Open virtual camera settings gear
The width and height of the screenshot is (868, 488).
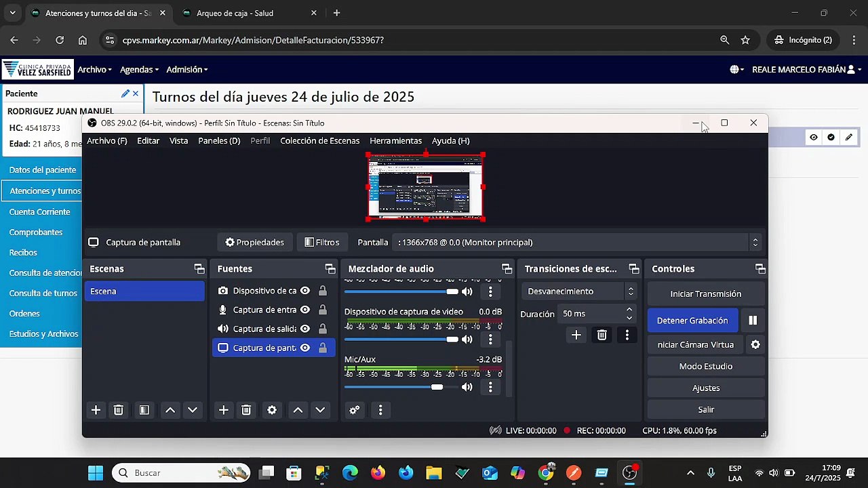(755, 344)
